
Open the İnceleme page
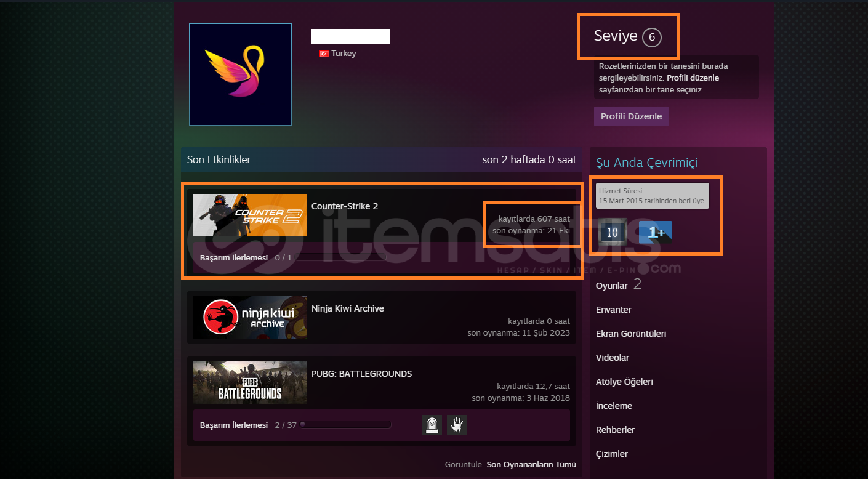coord(614,406)
